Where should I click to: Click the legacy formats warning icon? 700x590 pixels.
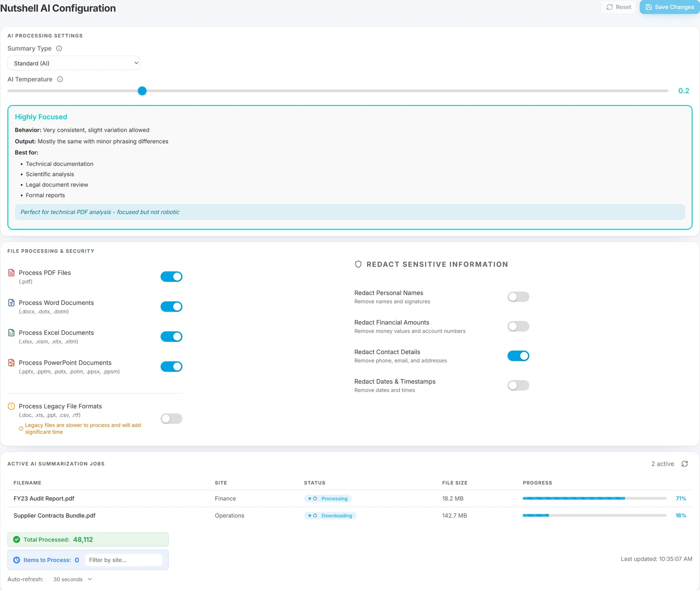(11, 406)
